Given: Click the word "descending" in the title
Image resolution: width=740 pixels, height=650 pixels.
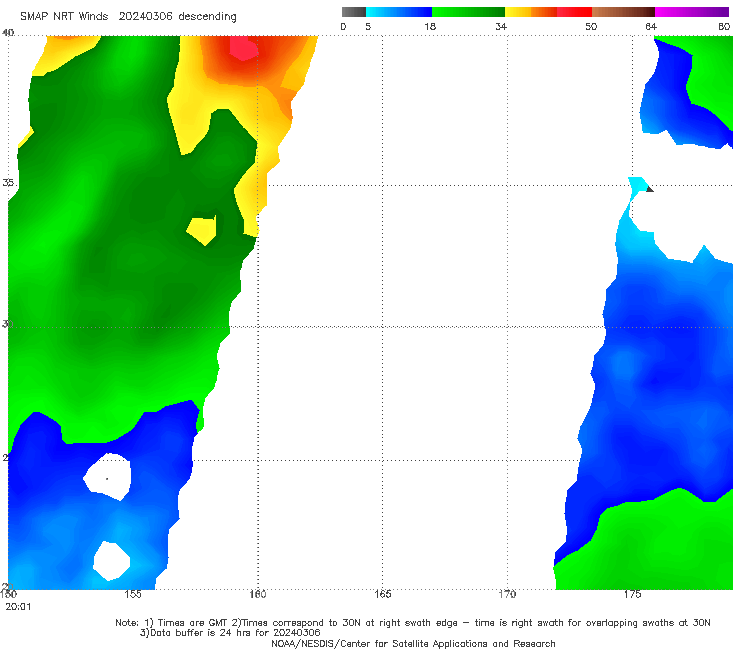Looking at the screenshot, I should point(207,17).
